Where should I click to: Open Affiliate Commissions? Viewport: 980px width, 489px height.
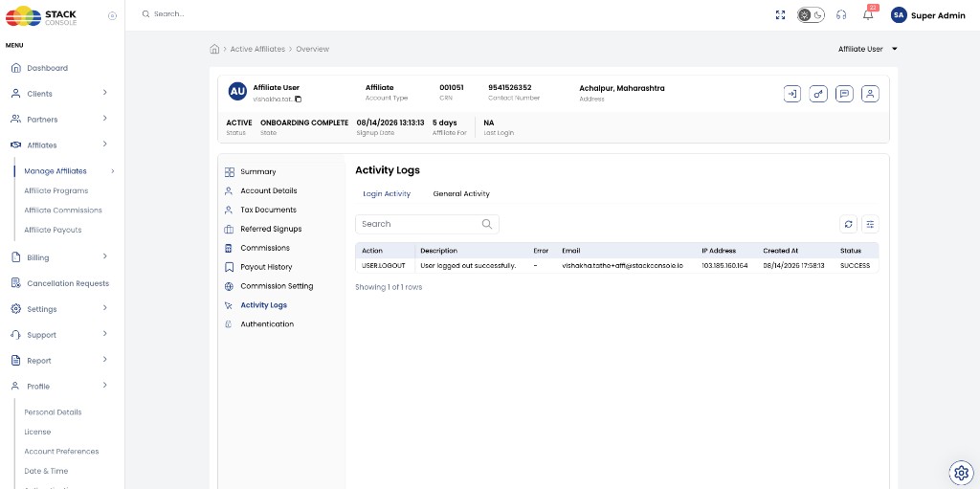[x=63, y=211]
